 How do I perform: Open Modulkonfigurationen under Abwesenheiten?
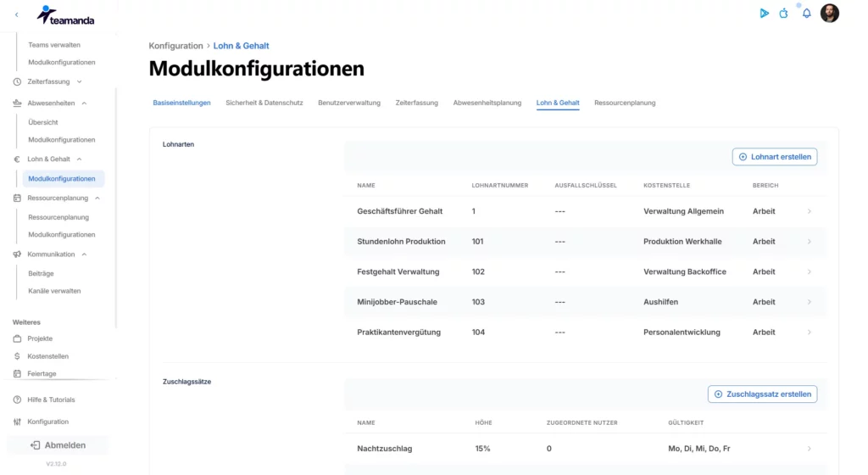(x=61, y=139)
